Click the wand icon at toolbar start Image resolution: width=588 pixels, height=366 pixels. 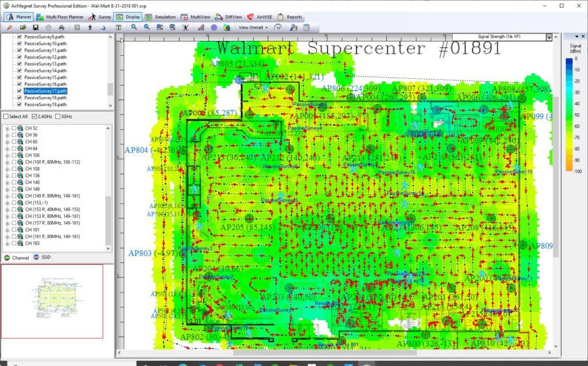pyautogui.click(x=10, y=28)
